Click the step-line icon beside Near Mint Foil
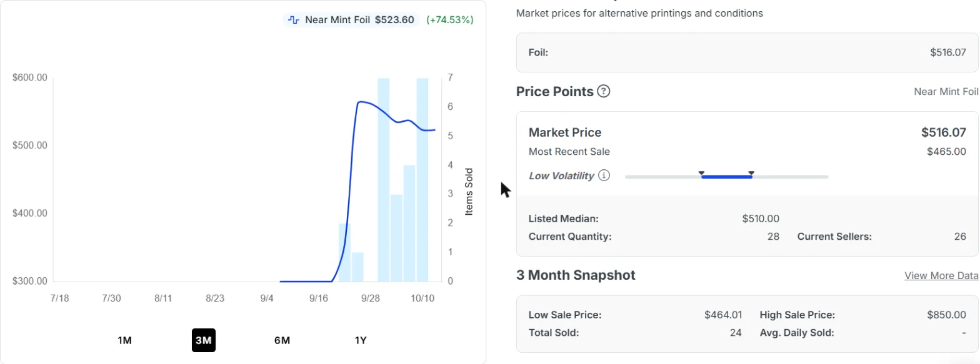The image size is (980, 364). tap(294, 20)
